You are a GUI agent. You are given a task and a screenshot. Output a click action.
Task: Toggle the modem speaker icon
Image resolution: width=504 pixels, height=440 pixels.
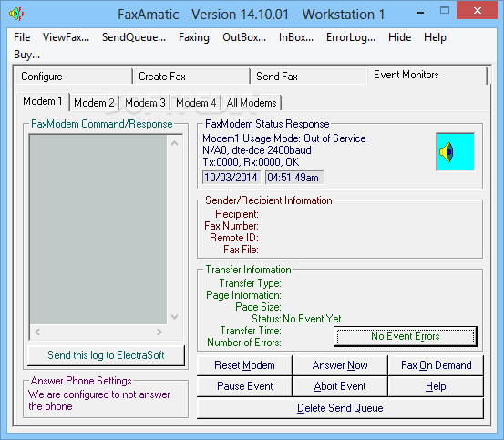(x=455, y=151)
